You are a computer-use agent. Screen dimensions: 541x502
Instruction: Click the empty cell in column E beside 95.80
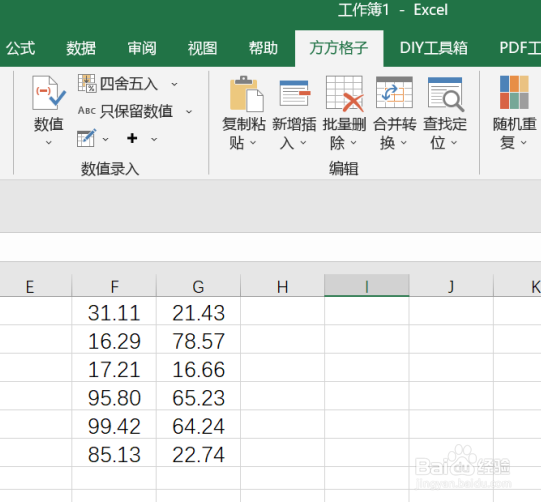[36, 396]
